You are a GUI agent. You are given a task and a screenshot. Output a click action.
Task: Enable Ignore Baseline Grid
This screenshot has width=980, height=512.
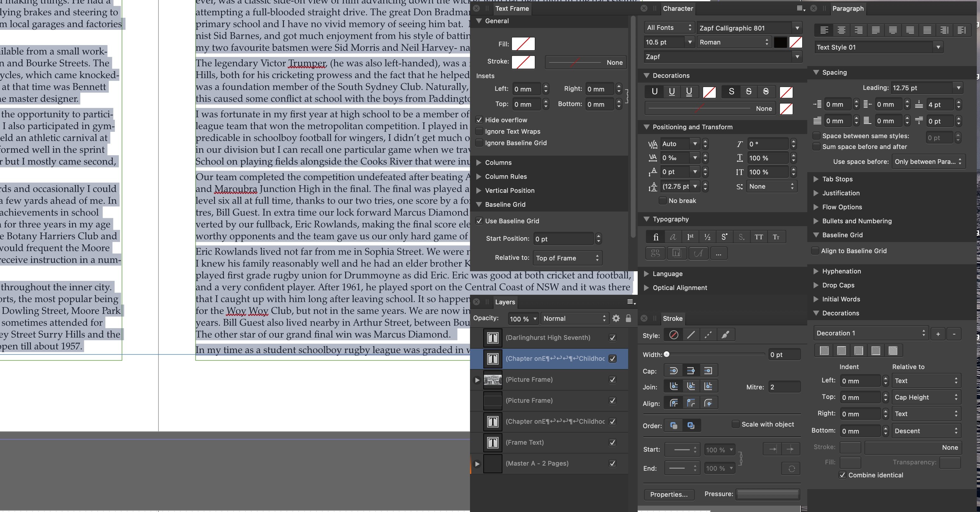pos(479,143)
